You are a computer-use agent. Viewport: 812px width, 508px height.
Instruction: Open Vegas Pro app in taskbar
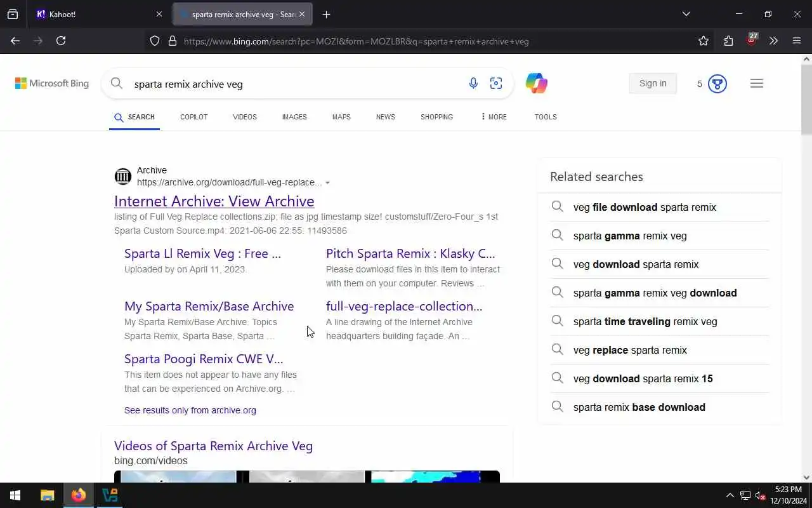click(110, 495)
